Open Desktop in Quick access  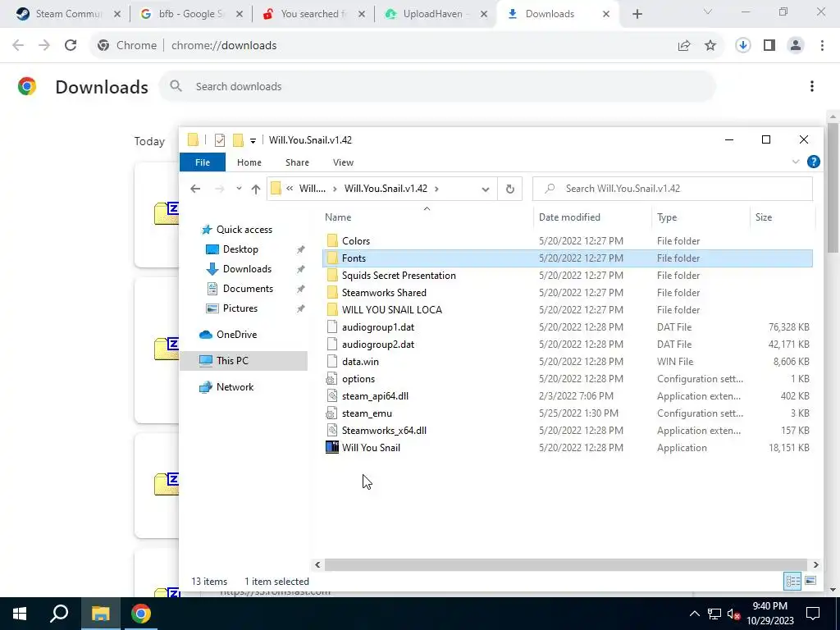tap(240, 249)
